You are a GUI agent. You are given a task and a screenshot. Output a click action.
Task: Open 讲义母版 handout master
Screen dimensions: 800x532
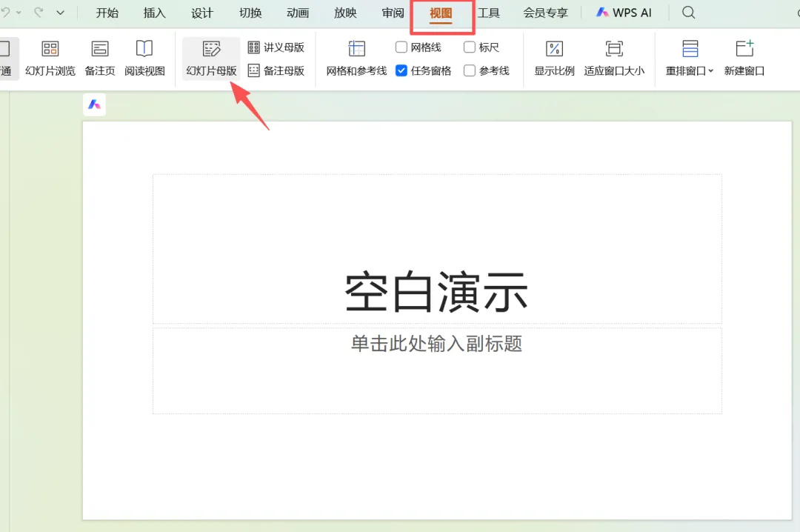(x=276, y=47)
